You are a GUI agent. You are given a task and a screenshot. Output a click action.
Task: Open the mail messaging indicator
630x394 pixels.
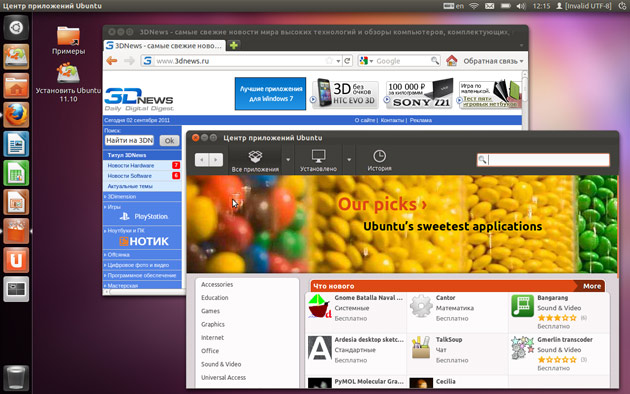point(489,6)
